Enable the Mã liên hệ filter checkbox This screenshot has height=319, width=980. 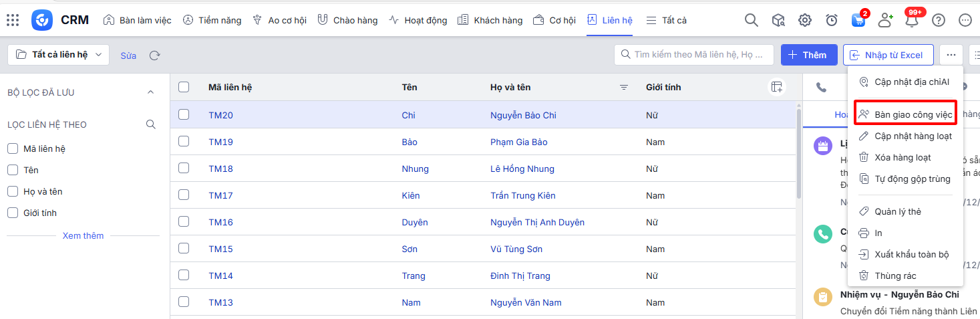(x=13, y=148)
